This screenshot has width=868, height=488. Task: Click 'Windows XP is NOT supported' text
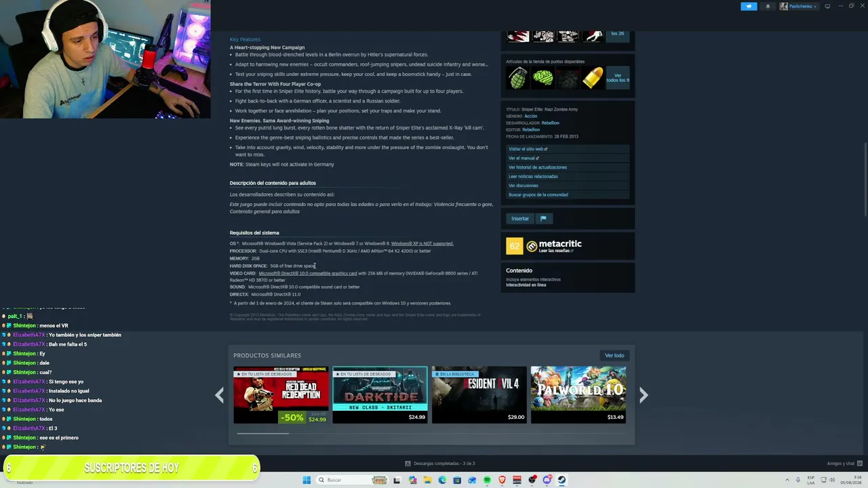pos(422,243)
